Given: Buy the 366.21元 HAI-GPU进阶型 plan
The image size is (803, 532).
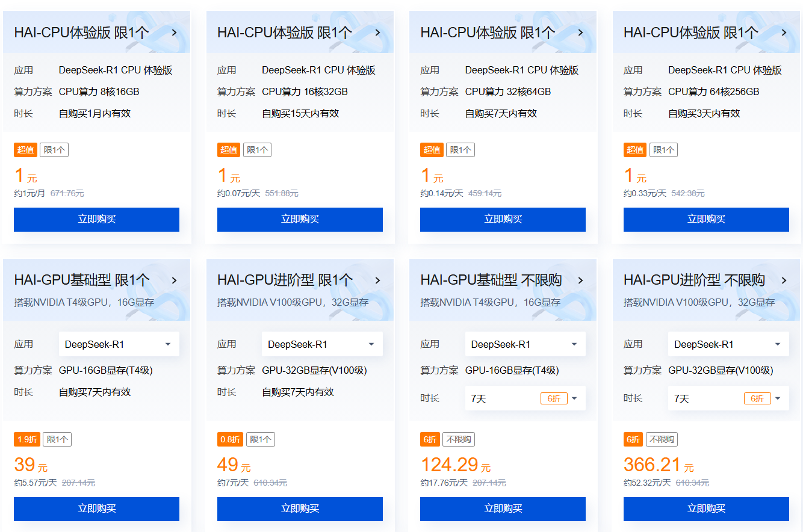Looking at the screenshot, I should click(706, 509).
